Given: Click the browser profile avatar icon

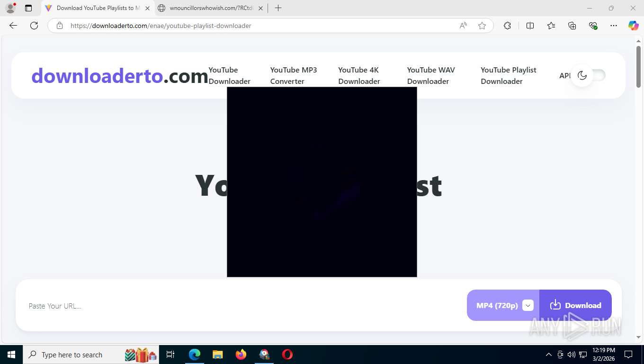Looking at the screenshot, I should [10, 8].
